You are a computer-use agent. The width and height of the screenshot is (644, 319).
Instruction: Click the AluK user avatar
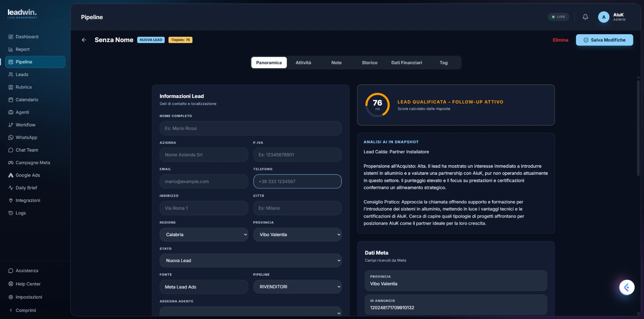click(x=603, y=17)
